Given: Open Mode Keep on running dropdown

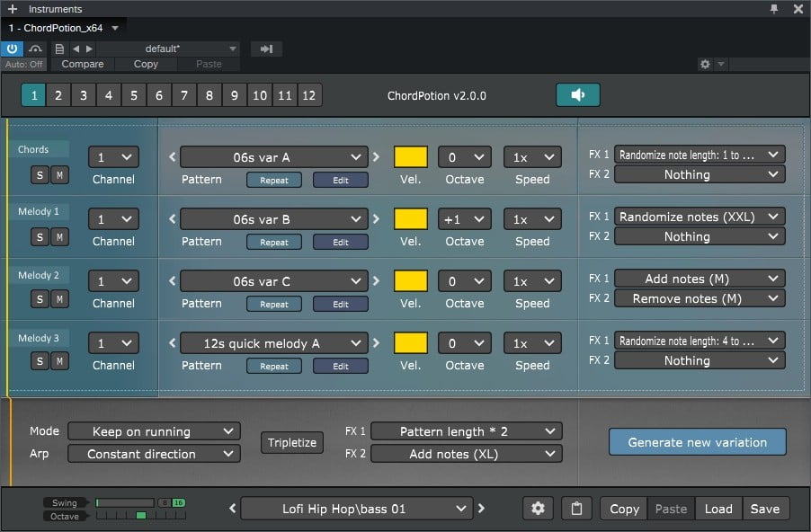Looking at the screenshot, I should [x=154, y=431].
